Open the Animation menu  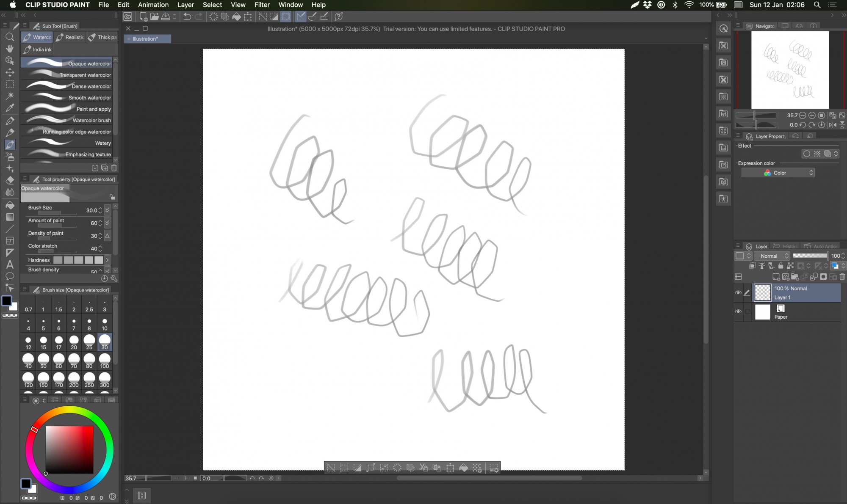(153, 5)
